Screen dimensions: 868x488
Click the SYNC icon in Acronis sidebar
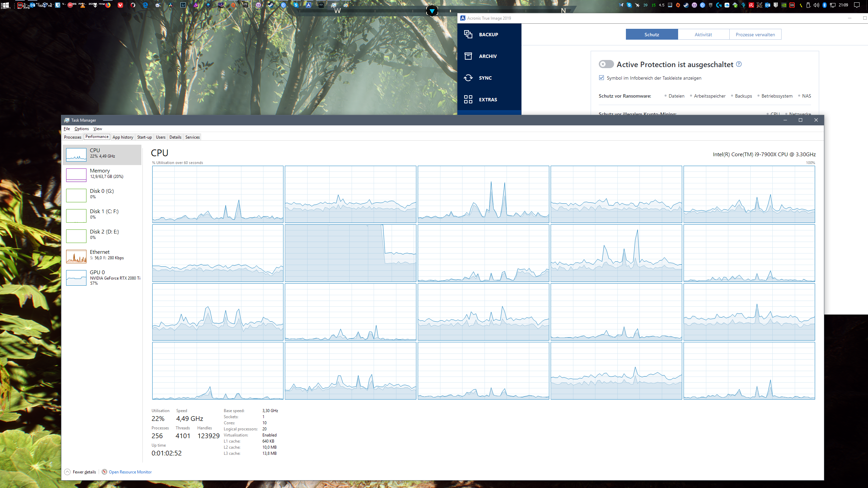[468, 78]
